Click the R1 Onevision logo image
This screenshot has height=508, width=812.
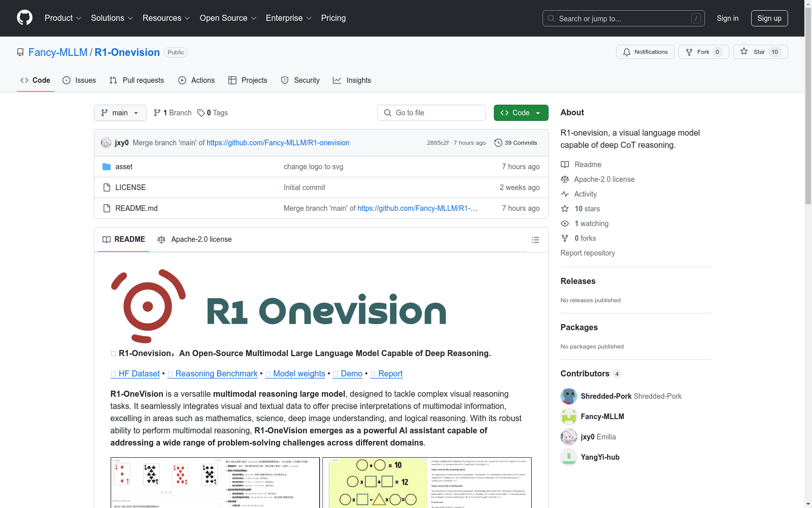pos(279,306)
